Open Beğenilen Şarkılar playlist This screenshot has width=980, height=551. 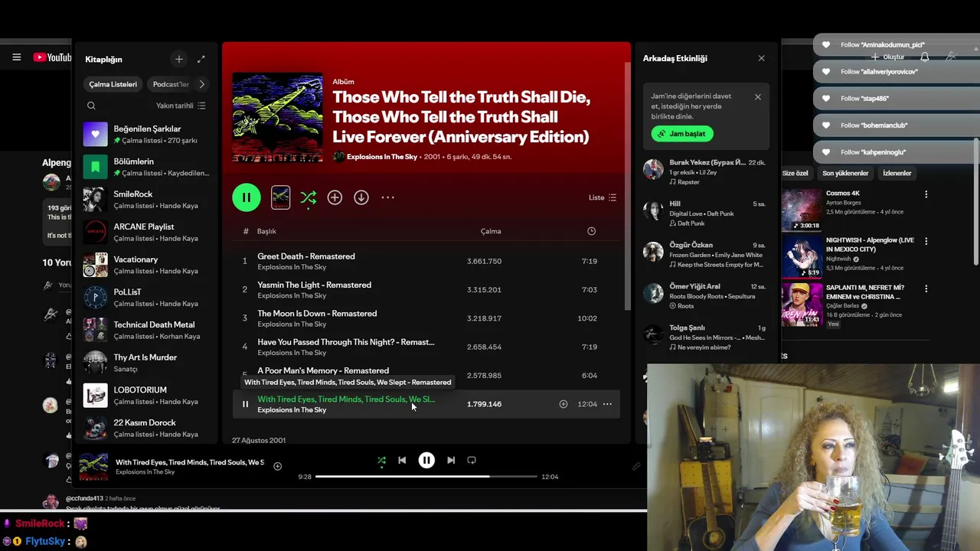coord(146,134)
